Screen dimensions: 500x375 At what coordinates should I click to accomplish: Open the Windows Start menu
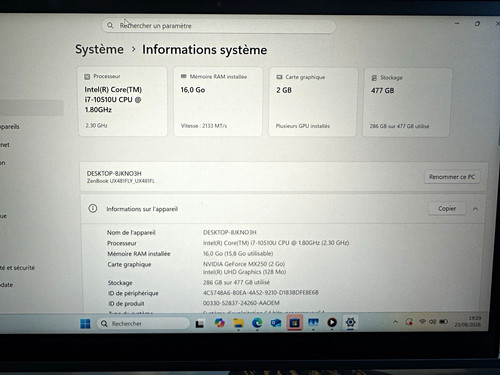point(85,323)
